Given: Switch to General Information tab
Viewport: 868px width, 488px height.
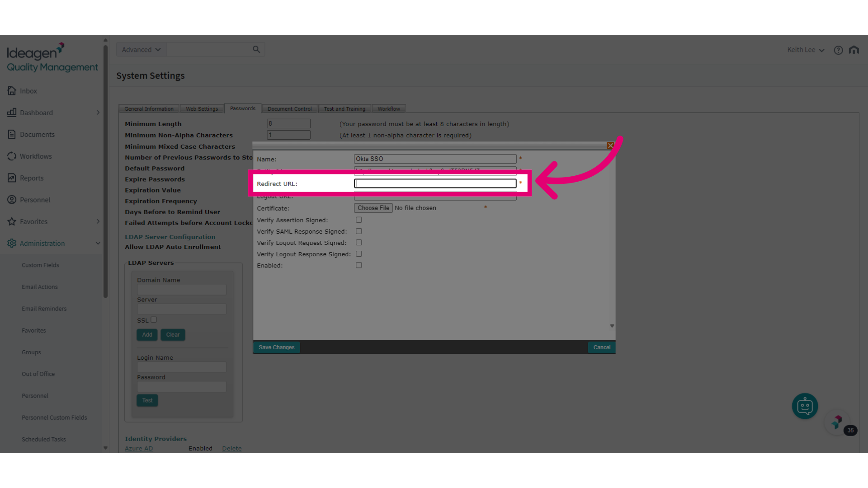Looking at the screenshot, I should click(149, 109).
